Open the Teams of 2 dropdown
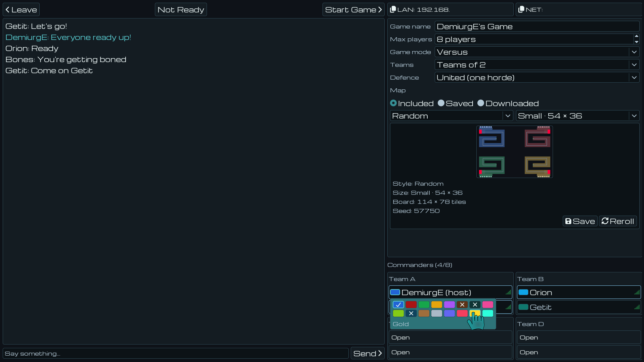 coord(537,65)
